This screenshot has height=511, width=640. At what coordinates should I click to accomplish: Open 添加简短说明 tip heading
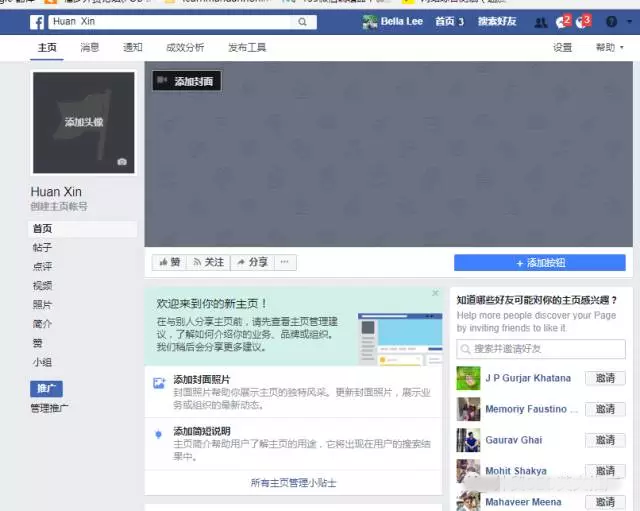point(202,431)
